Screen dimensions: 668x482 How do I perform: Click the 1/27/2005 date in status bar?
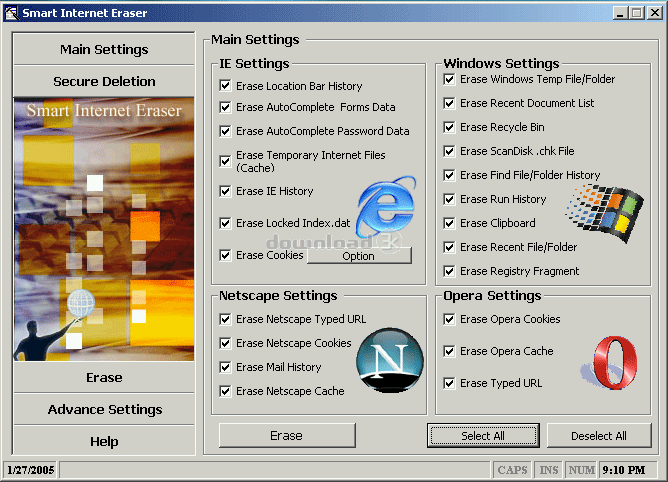[30, 470]
